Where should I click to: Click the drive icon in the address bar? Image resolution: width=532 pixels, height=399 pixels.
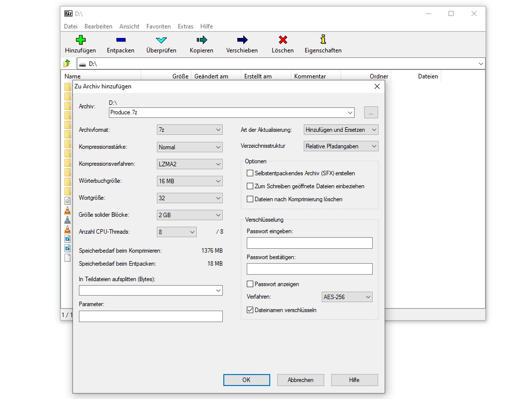[82, 64]
